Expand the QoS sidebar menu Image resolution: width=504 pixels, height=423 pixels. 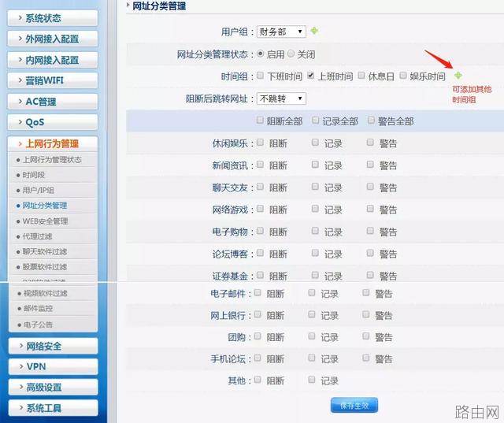53,122
